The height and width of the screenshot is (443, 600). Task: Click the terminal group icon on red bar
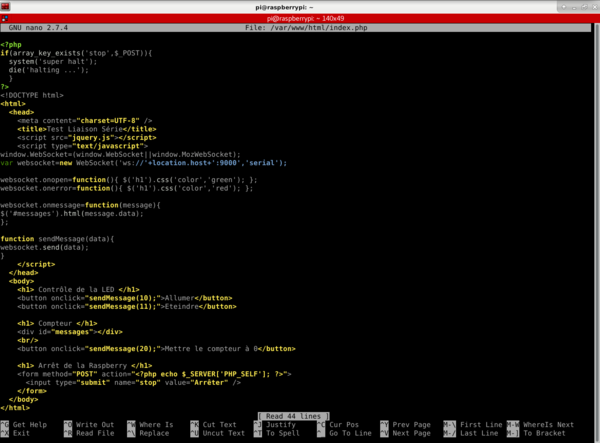pyautogui.click(x=5, y=17)
